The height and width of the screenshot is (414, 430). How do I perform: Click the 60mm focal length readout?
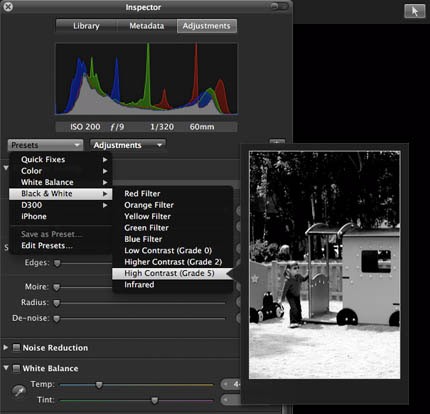(202, 127)
